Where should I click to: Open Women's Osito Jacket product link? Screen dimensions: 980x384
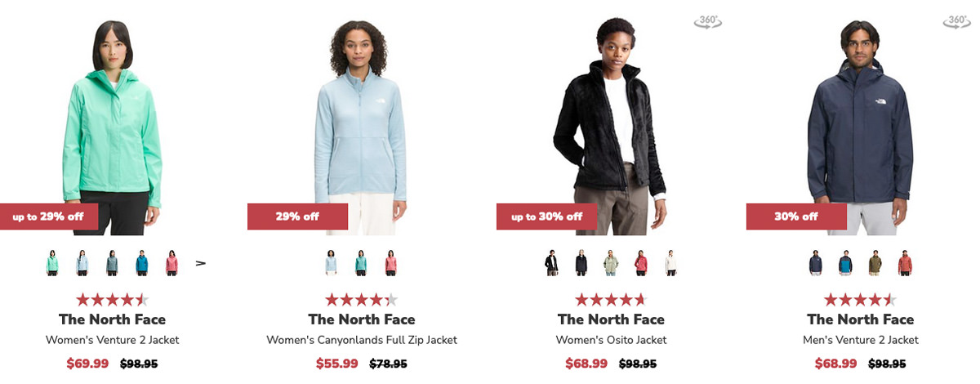pyautogui.click(x=611, y=340)
